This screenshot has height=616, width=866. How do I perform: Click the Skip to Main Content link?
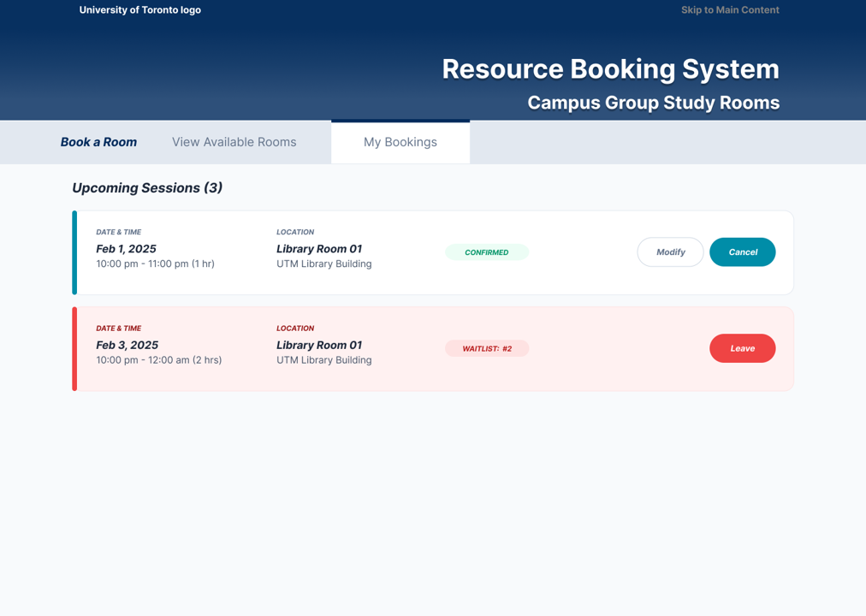pyautogui.click(x=730, y=9)
